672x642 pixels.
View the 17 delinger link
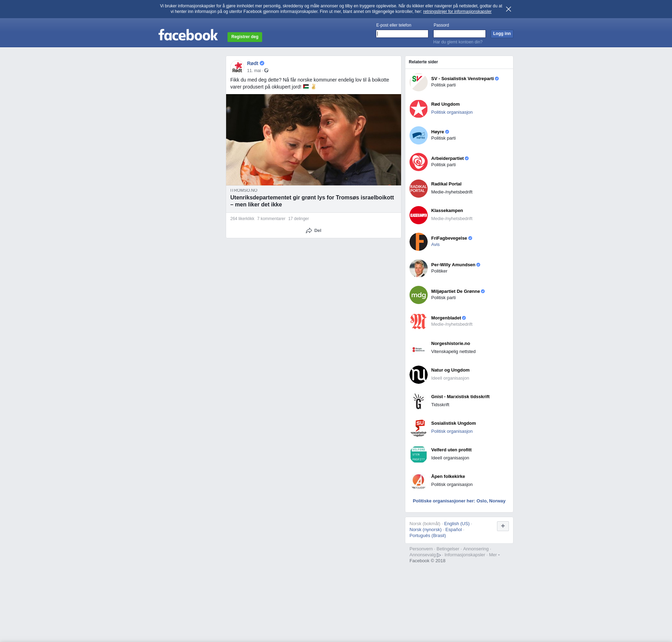click(299, 219)
